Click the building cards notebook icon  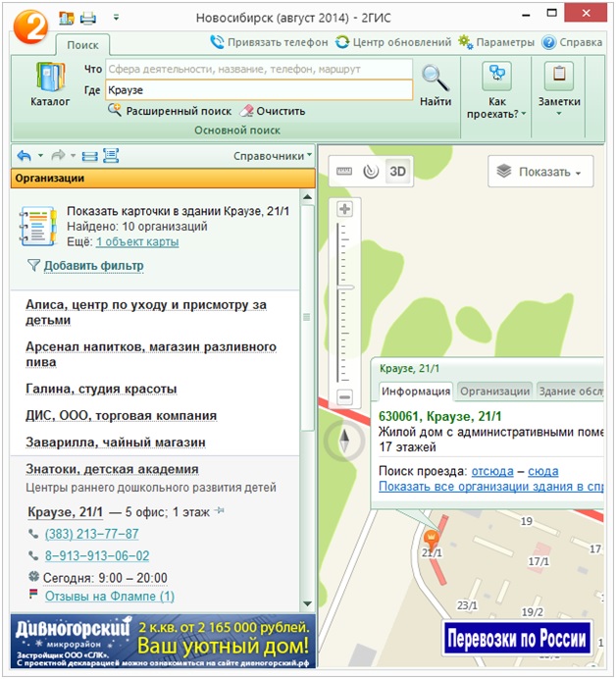[x=38, y=226]
